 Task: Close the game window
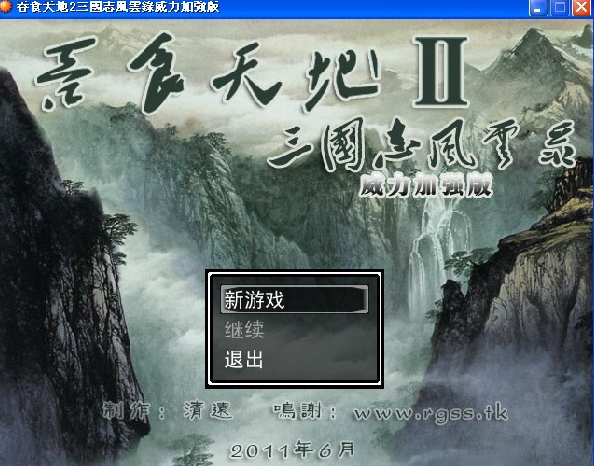click(581, 8)
